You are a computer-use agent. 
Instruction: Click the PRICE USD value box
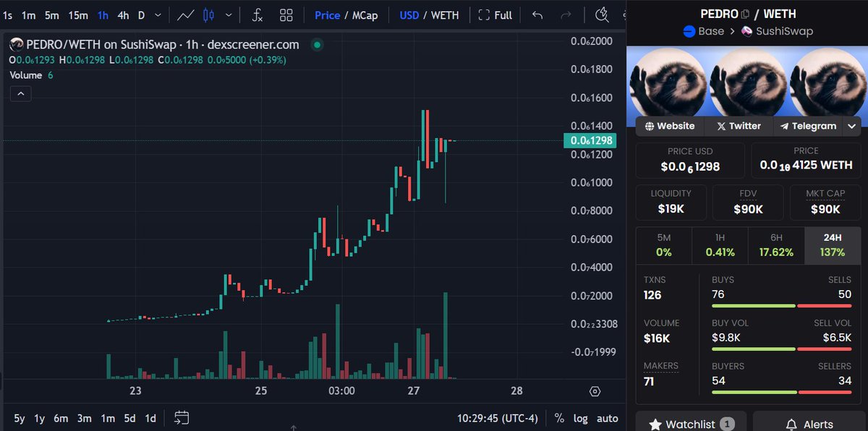tap(690, 160)
